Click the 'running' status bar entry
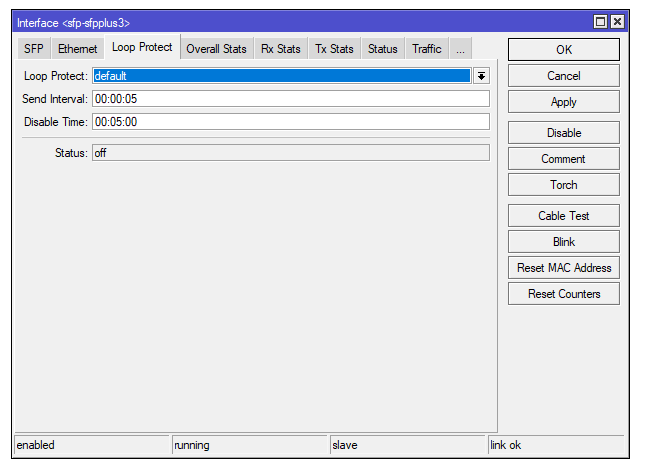Viewport: 645px width, 467px height. click(x=250, y=445)
